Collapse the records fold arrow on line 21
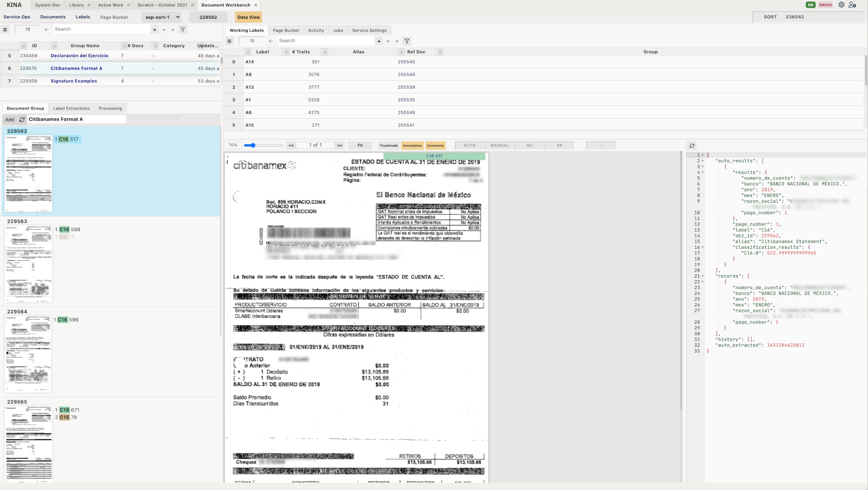 pos(703,276)
